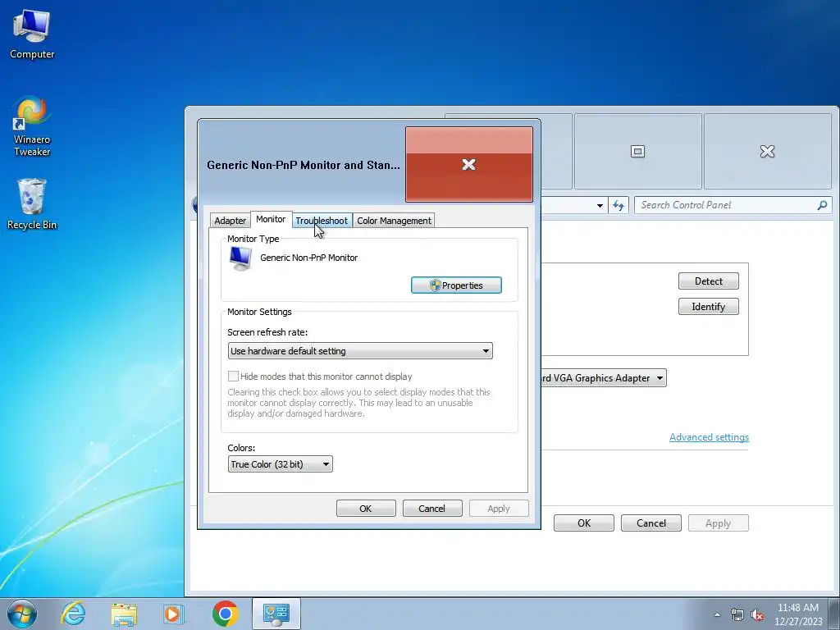This screenshot has height=630, width=840.
Task: Click the Generic Non-PnP Monitor label
Action: tap(309, 258)
